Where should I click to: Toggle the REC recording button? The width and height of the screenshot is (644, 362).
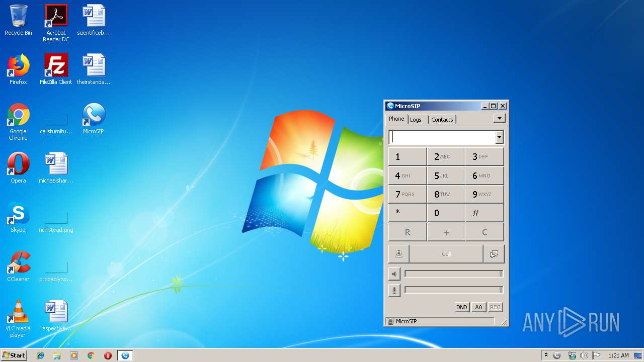pos(495,307)
